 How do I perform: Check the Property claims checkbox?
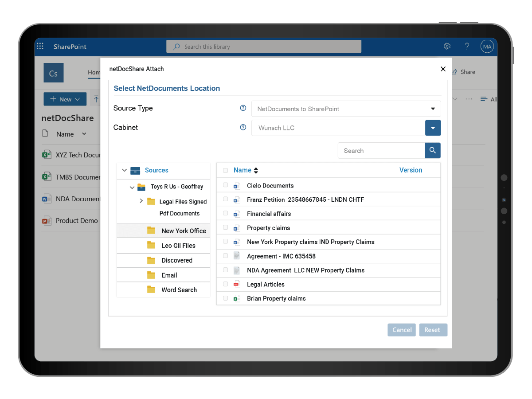tap(225, 227)
